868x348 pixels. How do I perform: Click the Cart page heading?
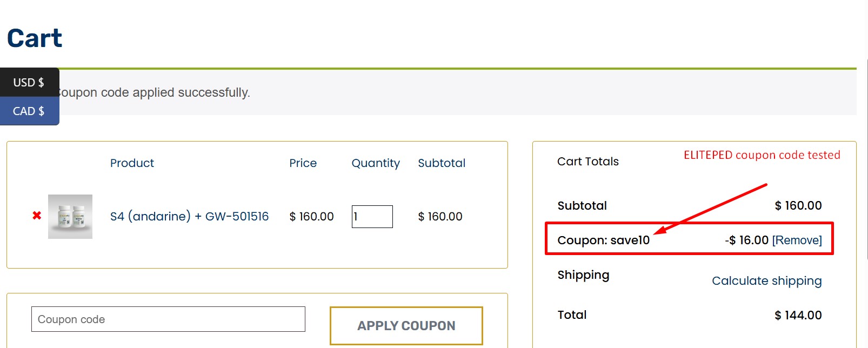click(x=34, y=37)
